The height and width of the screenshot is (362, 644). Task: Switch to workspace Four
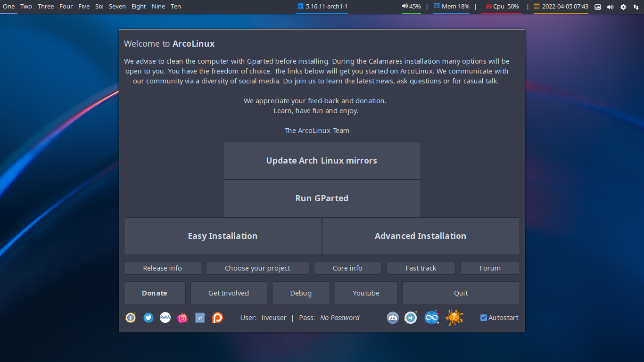point(66,7)
